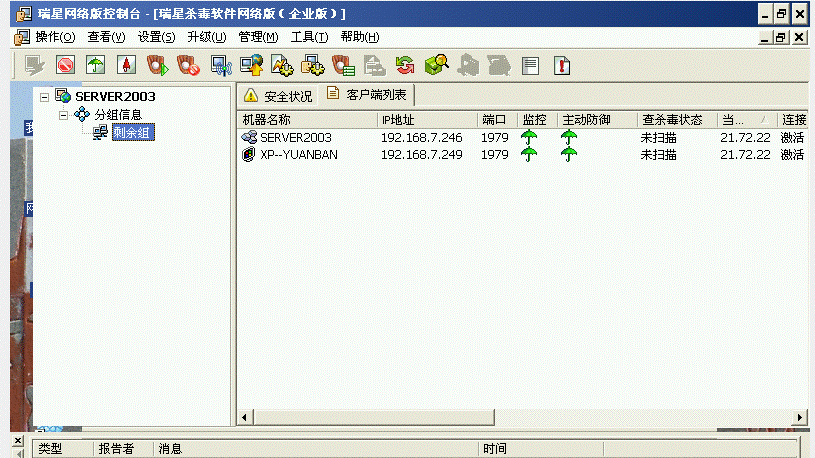
Task: Close the bottom message panel
Action: point(18,441)
